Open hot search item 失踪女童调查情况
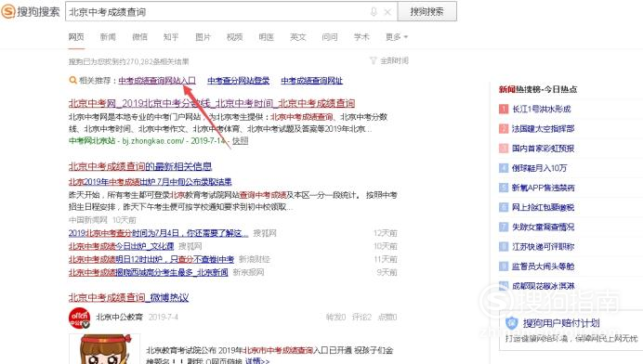Screen dimensions: 643x364 click(543, 227)
